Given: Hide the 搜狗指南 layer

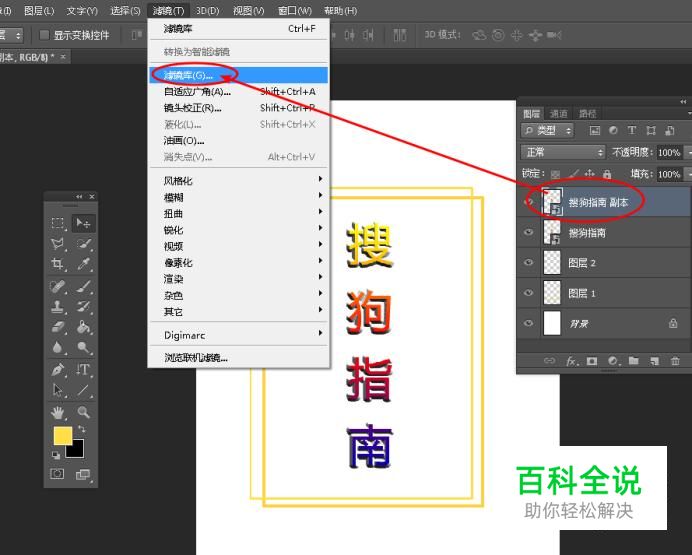Looking at the screenshot, I should [528, 232].
